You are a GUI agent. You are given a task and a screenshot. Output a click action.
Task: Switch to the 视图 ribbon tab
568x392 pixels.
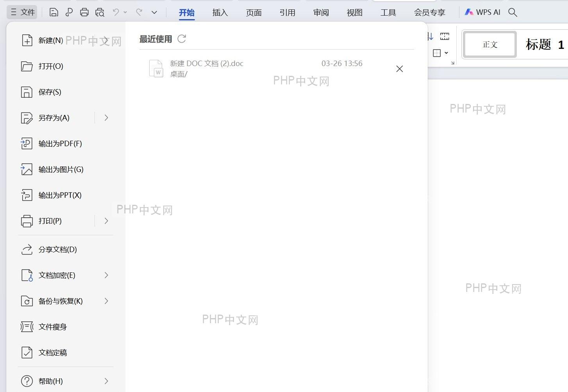354,13
